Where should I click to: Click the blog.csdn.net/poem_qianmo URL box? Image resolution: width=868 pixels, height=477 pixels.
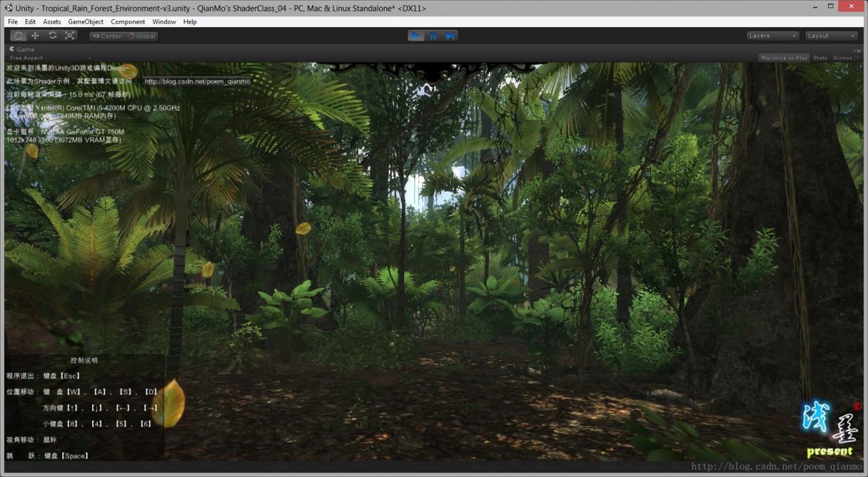197,81
